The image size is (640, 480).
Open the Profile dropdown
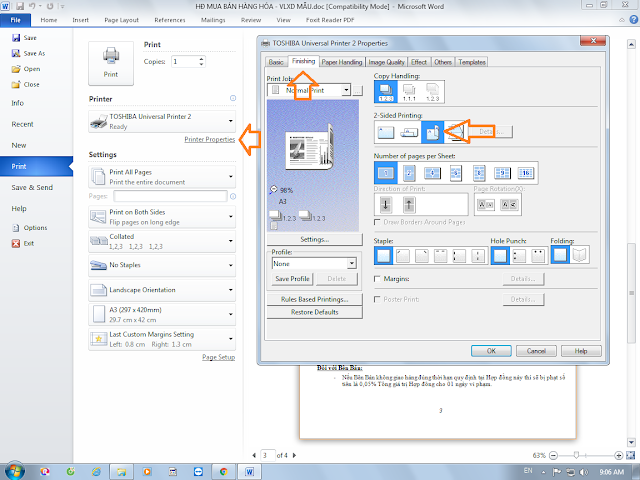tap(352, 264)
